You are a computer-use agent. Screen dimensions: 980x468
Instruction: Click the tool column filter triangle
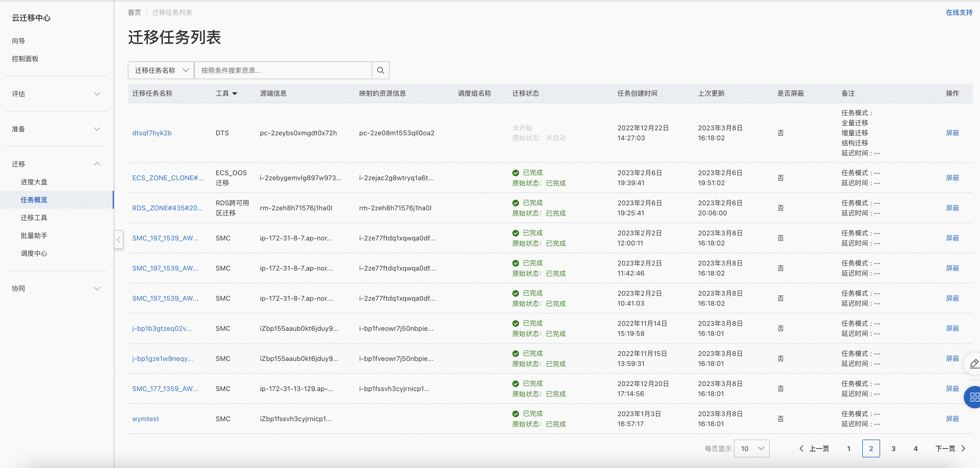235,93
